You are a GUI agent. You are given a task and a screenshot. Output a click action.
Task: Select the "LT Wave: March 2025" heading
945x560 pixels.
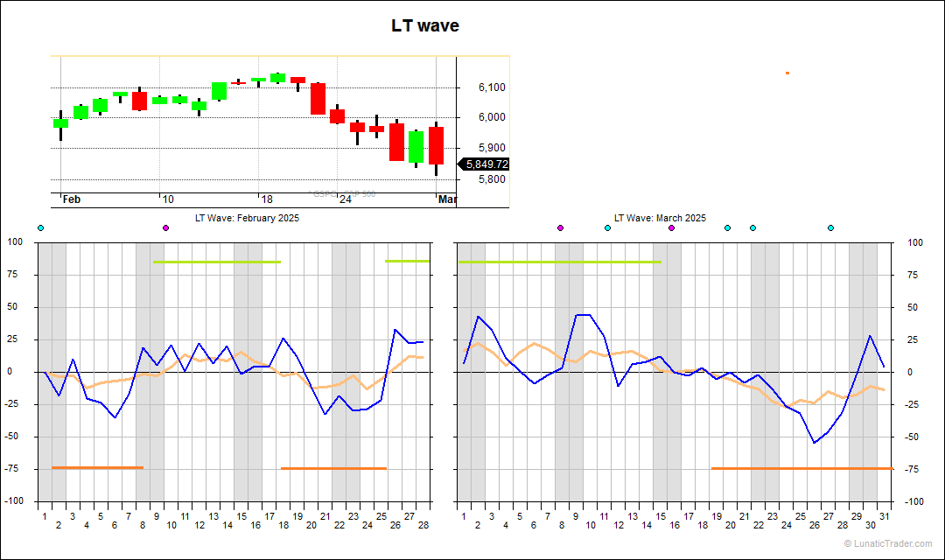(660, 218)
